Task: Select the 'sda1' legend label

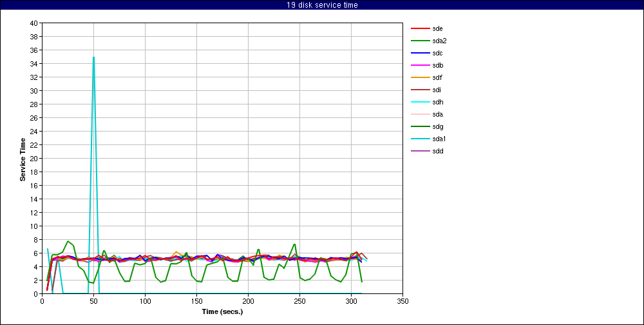Action: click(x=439, y=139)
